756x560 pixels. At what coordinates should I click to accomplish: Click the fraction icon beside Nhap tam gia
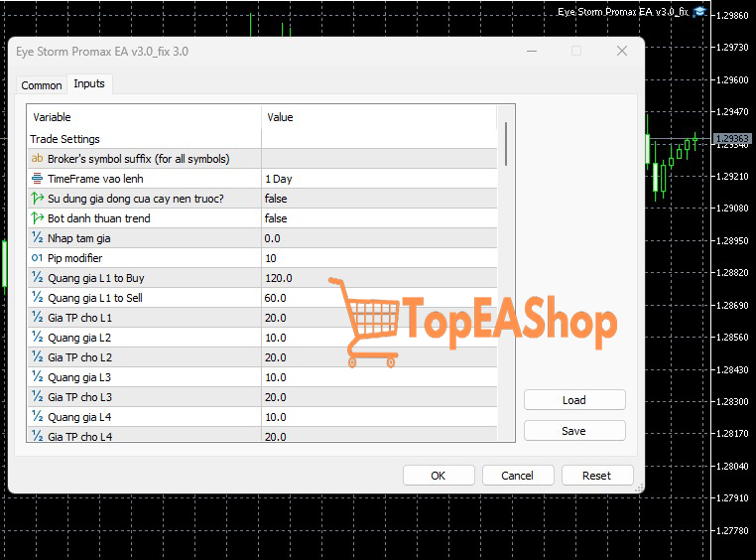click(x=37, y=237)
